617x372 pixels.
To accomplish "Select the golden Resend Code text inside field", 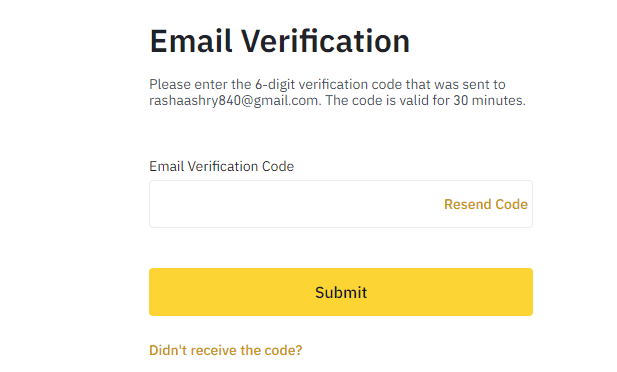I will pos(486,204).
